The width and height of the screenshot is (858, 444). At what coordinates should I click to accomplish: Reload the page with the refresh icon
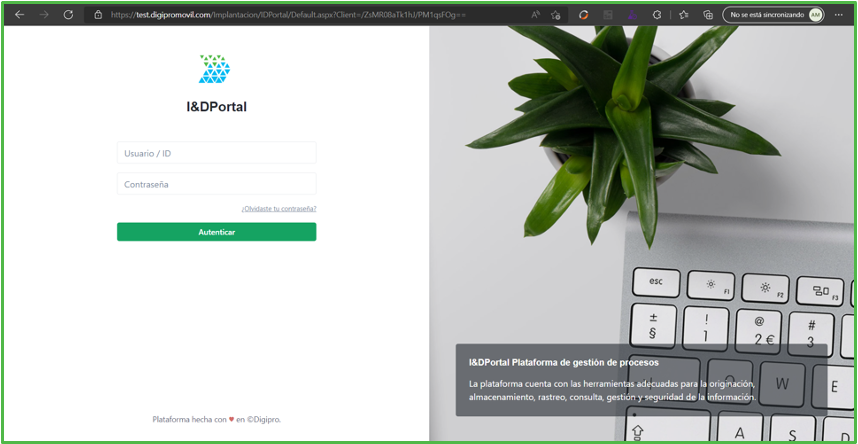click(68, 15)
